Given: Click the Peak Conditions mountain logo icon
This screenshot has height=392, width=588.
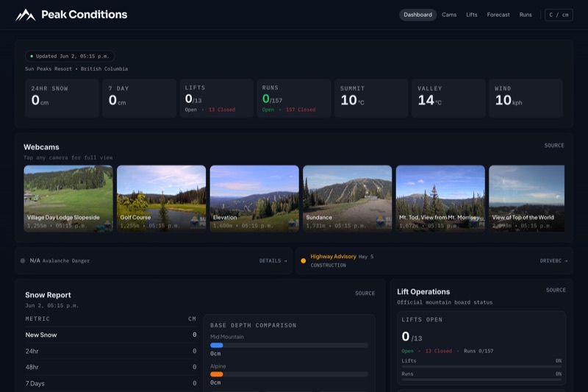Looking at the screenshot, I should pos(25,15).
